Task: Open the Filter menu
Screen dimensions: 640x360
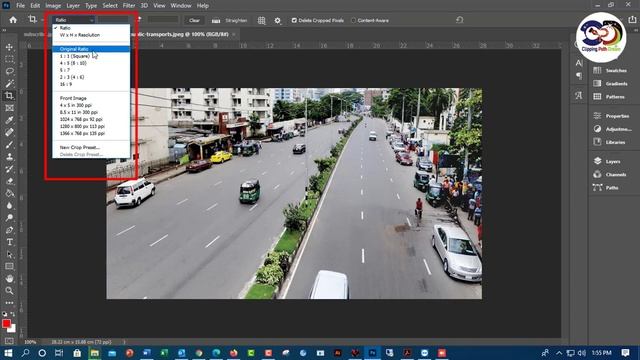Action: (129, 6)
